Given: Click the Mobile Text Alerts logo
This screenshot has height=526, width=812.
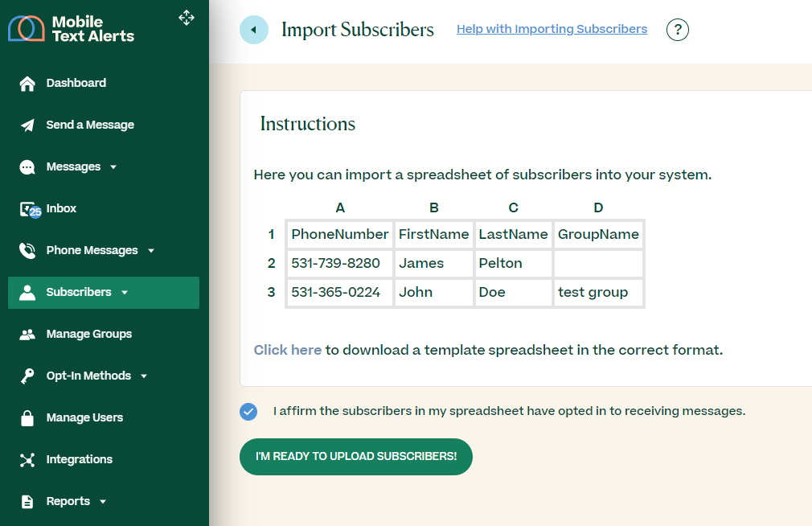Looking at the screenshot, I should click(71, 29).
